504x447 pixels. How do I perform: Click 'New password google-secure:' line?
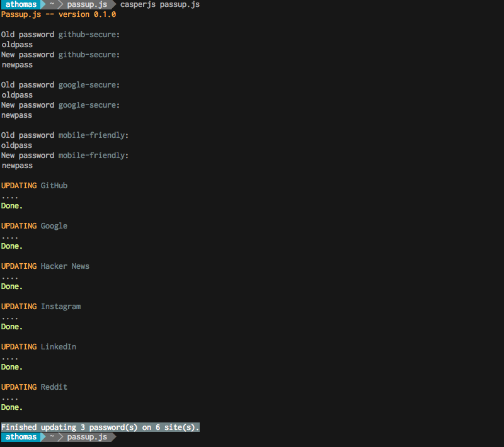(x=60, y=105)
